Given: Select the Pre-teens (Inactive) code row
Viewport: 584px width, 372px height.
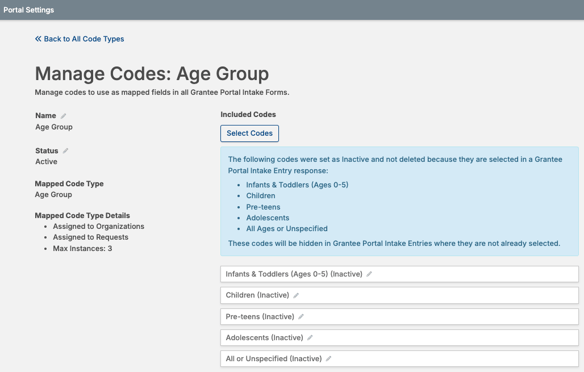Looking at the screenshot, I should [399, 317].
